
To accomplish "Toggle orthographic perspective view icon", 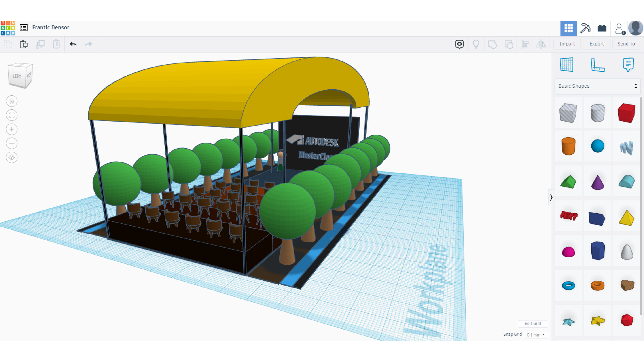I will pos(11,157).
